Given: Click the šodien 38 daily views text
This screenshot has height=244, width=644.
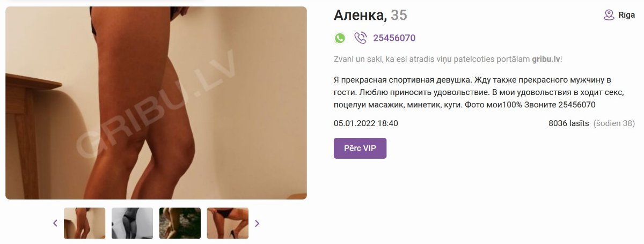Looking at the screenshot, I should [x=614, y=123].
